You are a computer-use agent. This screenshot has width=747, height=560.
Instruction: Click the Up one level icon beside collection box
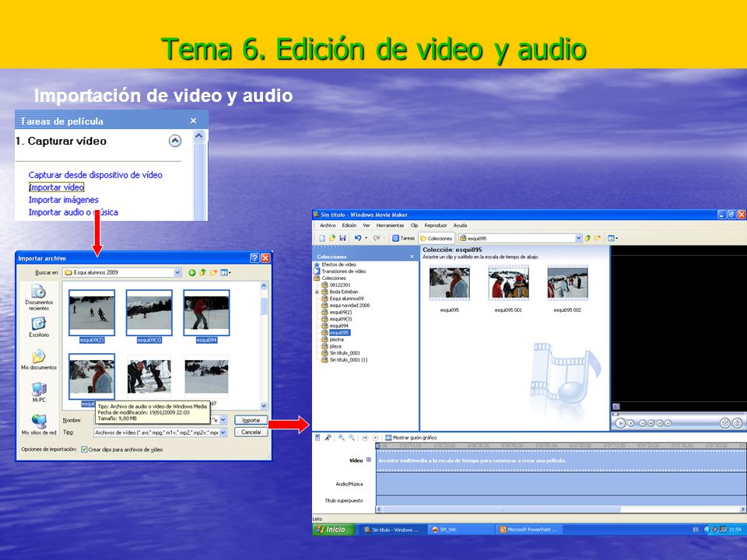(x=588, y=238)
